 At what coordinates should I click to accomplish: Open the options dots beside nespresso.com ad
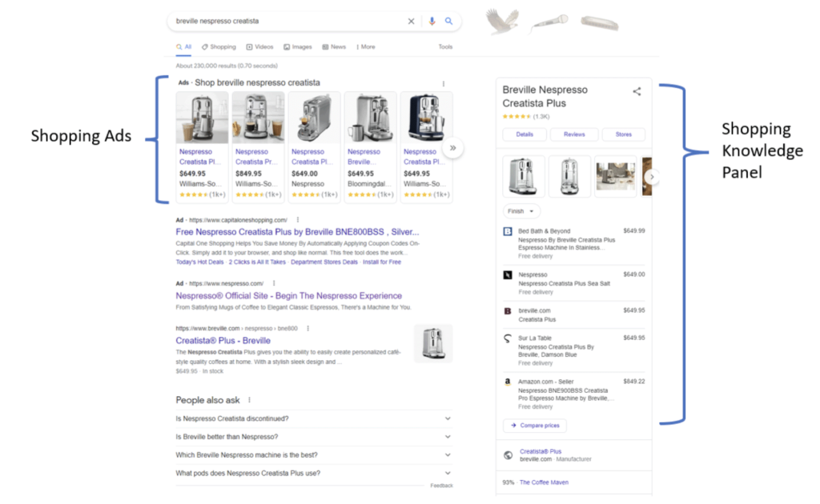click(274, 283)
